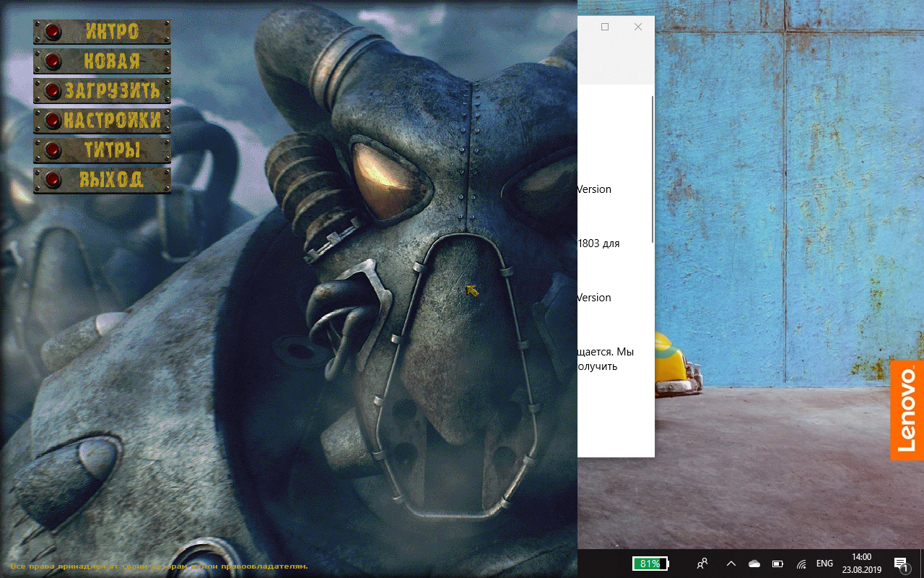The image size is (924, 578).
Task: Click the green 81% battery indicator in taskbar
Action: (x=650, y=564)
